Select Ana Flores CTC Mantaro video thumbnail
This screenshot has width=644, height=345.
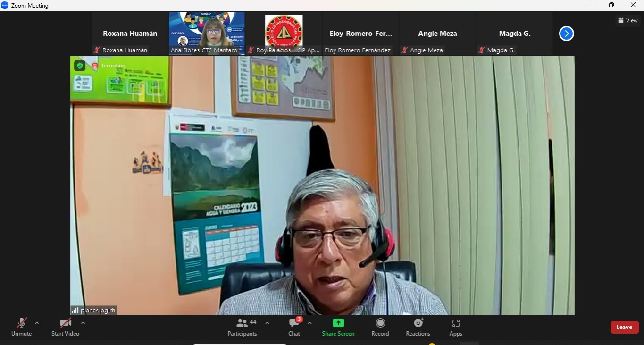point(207,34)
